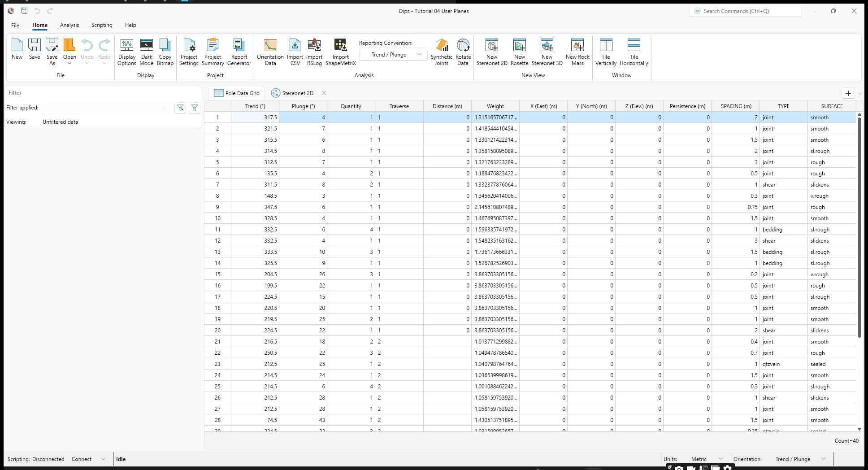Click the Search Commands field
Viewport: 868px width, 470px height.
746,11
